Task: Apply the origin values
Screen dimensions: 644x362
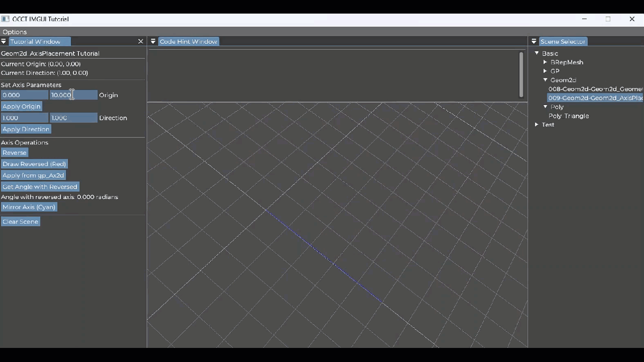Action: click(21, 106)
